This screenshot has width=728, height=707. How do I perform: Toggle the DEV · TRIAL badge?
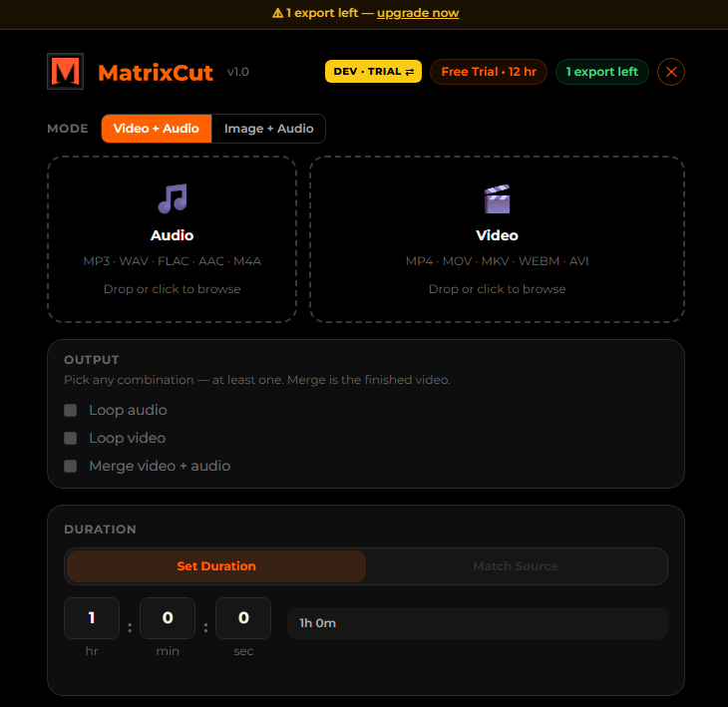click(x=373, y=72)
